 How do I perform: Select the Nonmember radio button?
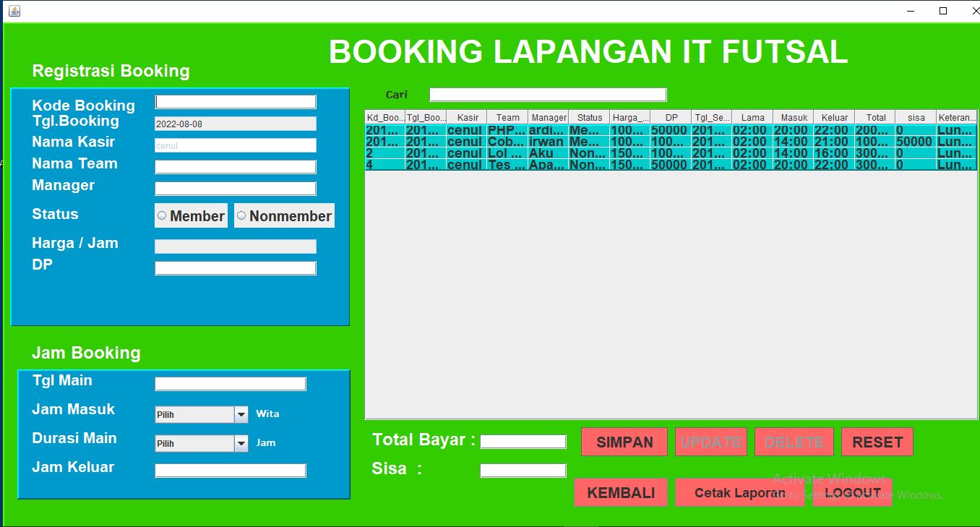click(x=284, y=215)
